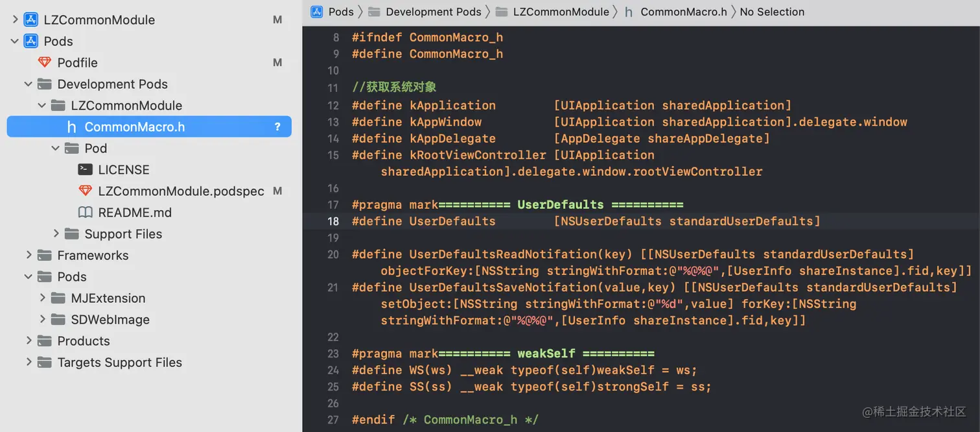
Task: Click line number 18 in gutter
Action: pos(333,221)
